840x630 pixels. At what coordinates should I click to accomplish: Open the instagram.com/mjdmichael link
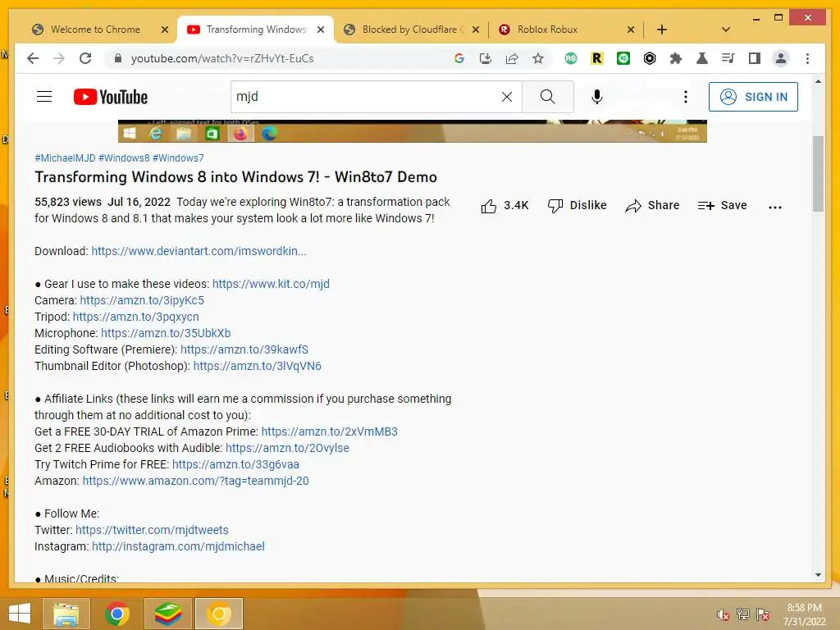click(178, 546)
